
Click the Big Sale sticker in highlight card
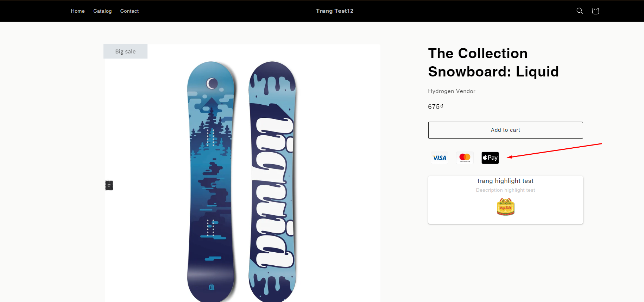[506, 207]
